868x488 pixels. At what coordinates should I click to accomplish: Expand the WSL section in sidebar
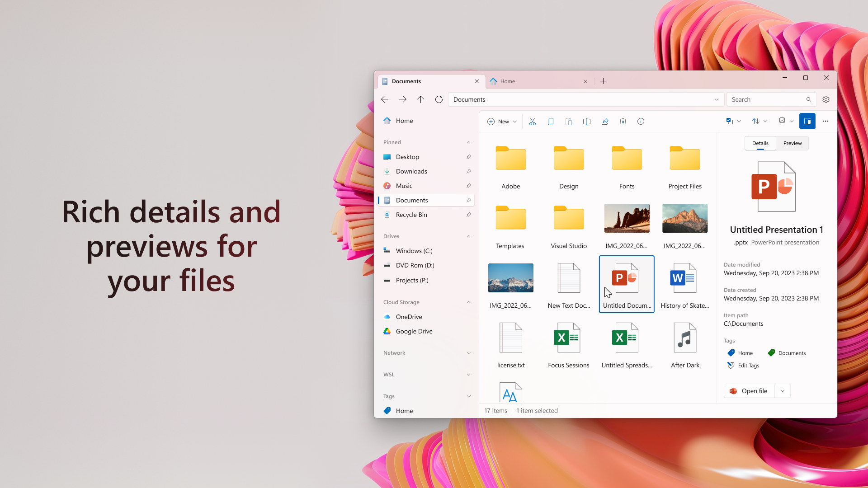pyautogui.click(x=468, y=374)
